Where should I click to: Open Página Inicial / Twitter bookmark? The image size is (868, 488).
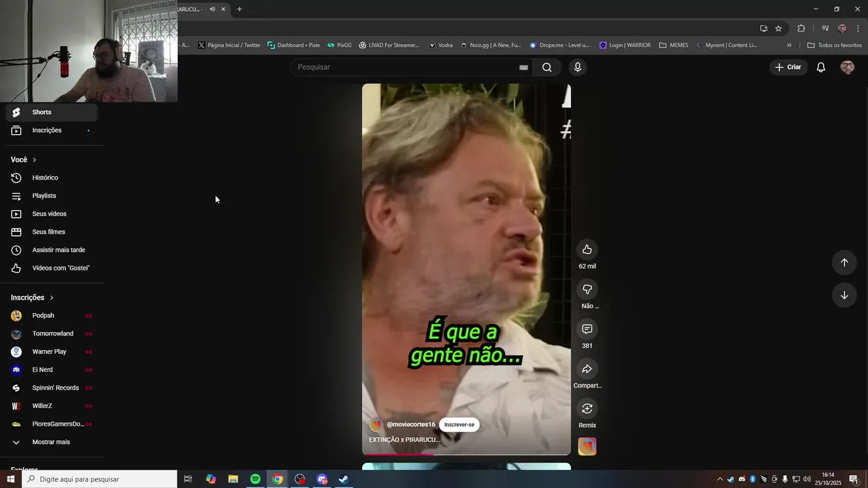click(x=229, y=45)
